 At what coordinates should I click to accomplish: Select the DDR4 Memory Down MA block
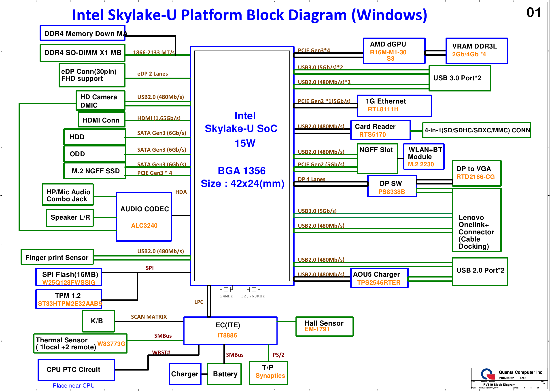83,33
